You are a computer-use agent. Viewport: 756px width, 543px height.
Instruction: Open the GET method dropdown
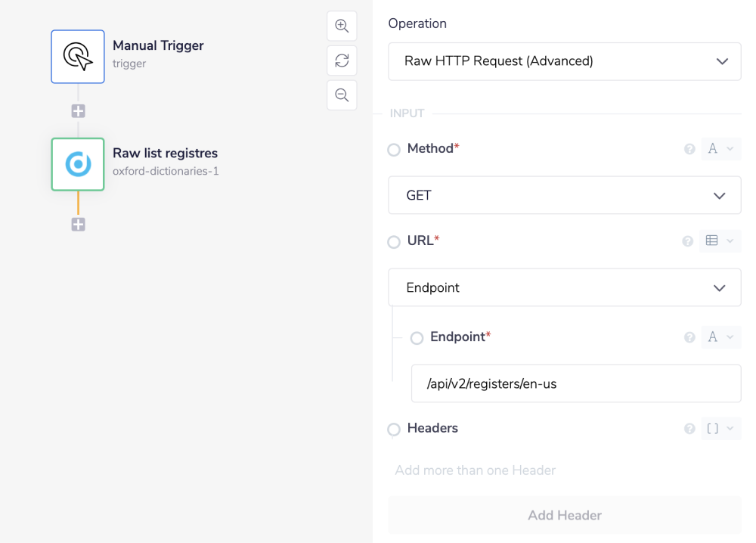564,196
